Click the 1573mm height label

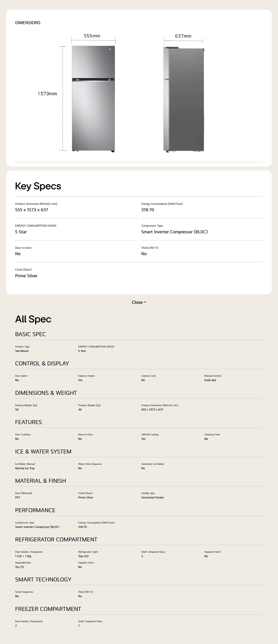click(x=47, y=94)
